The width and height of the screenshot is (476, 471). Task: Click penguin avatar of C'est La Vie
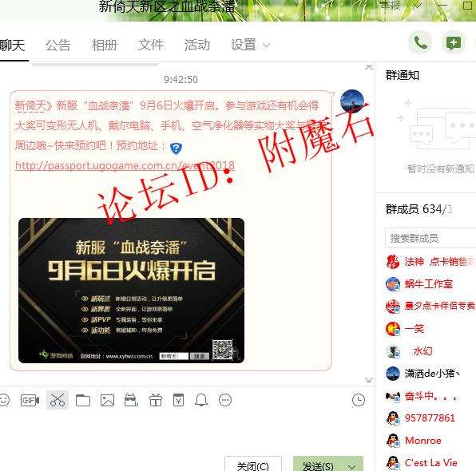click(393, 463)
